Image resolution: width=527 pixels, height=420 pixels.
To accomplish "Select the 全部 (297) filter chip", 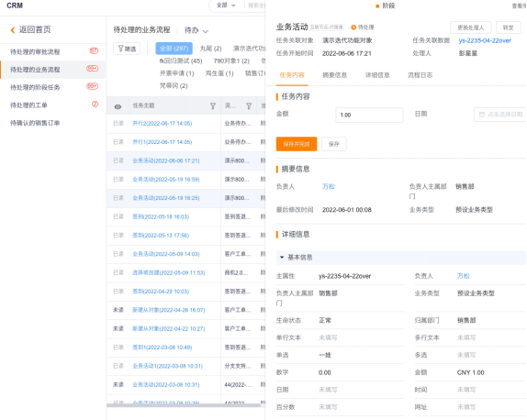I will 174,49.
